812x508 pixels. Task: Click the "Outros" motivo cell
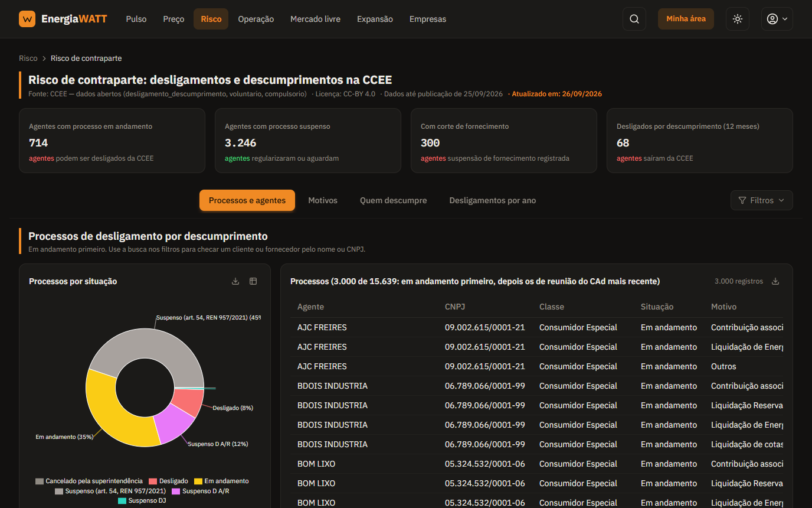click(723, 366)
